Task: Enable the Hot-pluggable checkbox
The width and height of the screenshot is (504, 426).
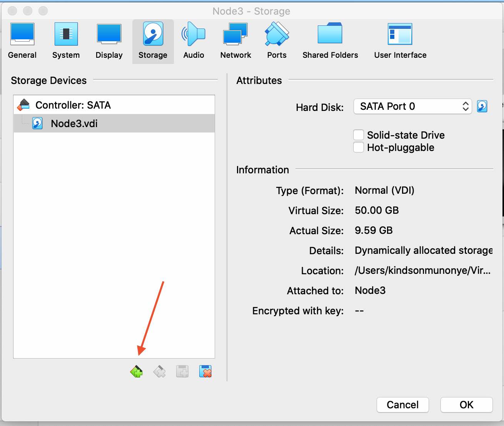Action: coord(359,147)
